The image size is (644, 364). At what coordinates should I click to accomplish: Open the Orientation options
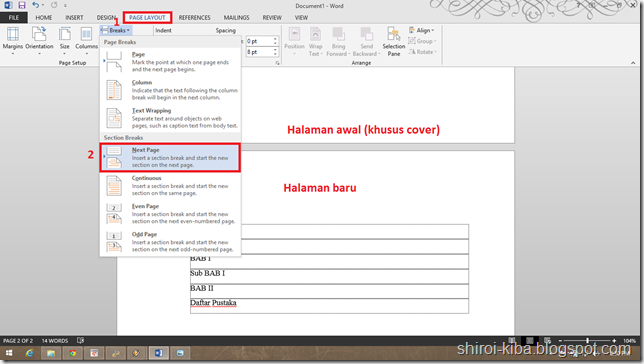point(39,41)
